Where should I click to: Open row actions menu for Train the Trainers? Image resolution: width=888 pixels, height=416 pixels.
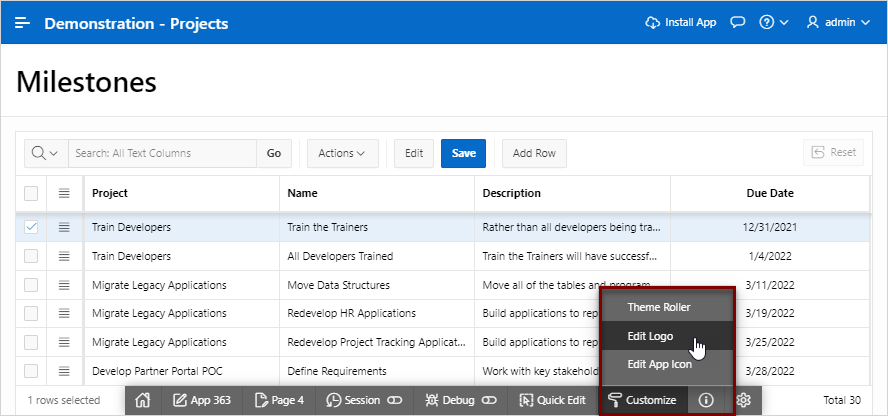[64, 228]
